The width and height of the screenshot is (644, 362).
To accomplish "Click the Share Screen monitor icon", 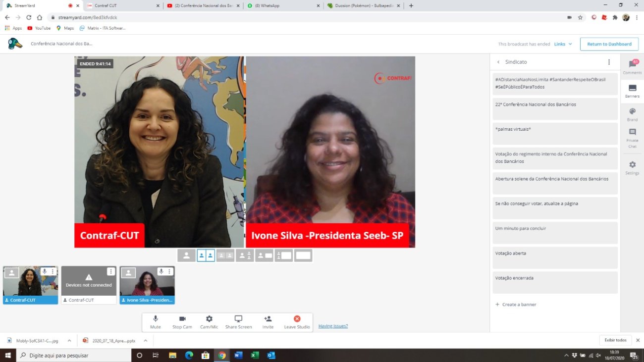I will point(238,319).
